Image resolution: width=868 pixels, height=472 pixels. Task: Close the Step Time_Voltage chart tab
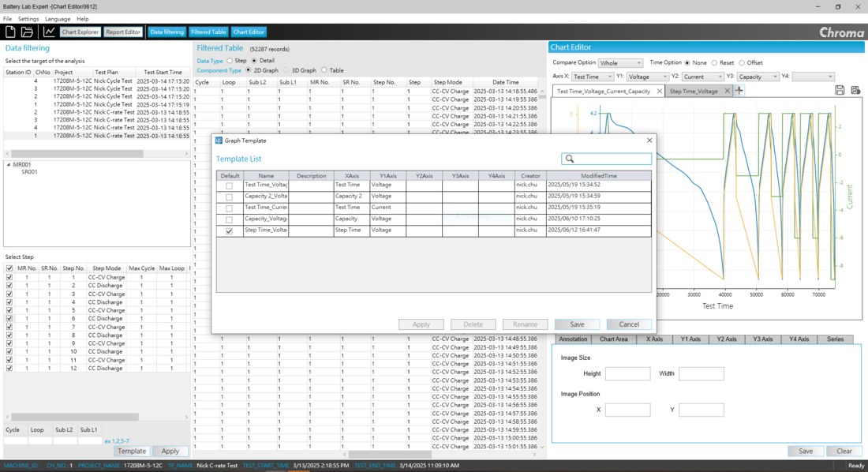point(727,91)
